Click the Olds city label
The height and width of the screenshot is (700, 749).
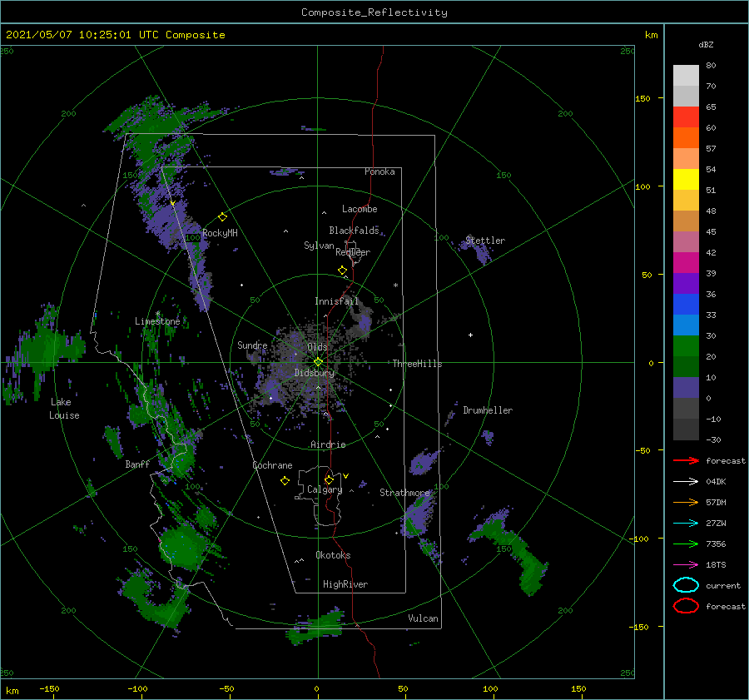[x=317, y=347]
